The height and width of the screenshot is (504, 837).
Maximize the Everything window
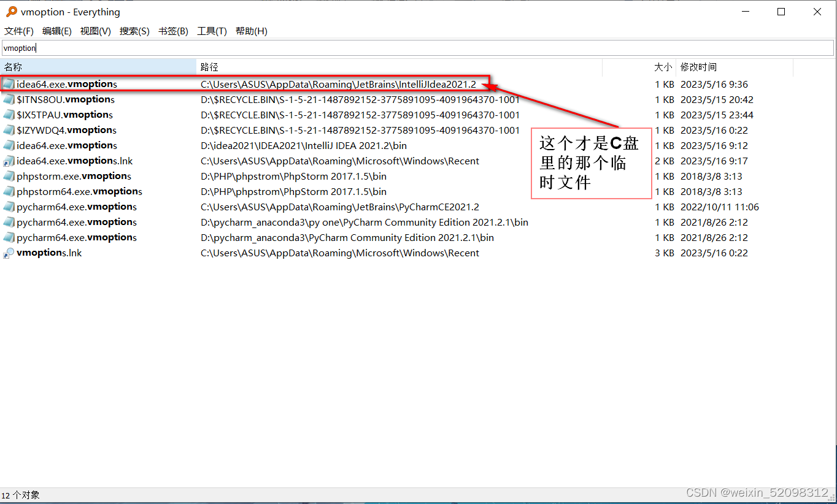(781, 12)
